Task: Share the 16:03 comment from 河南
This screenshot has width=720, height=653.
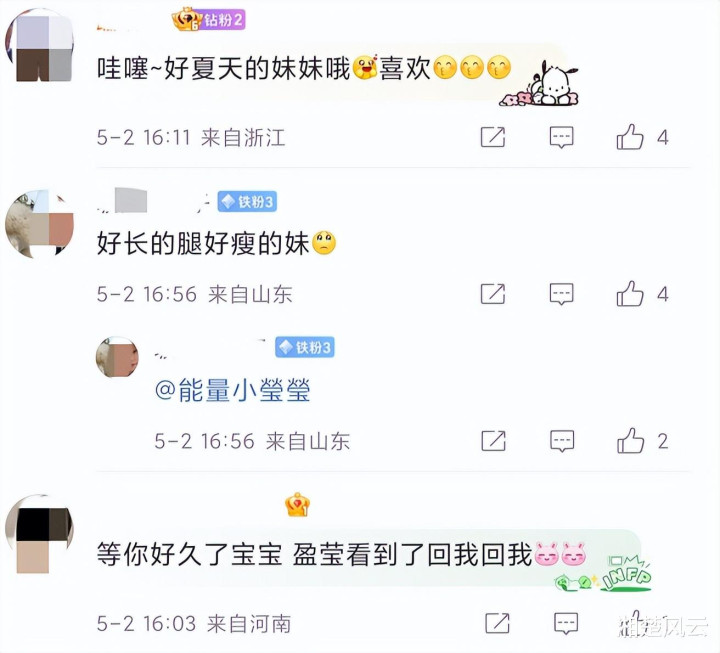Action: [497, 623]
